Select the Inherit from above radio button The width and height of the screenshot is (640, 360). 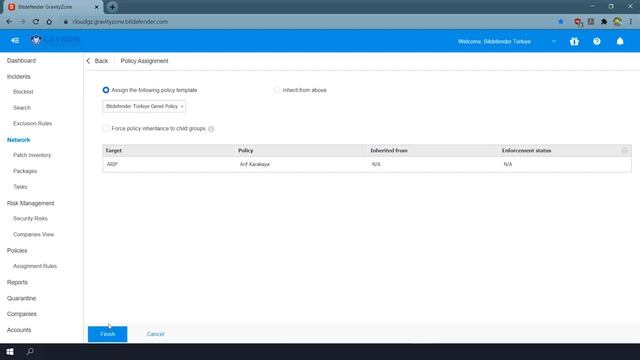click(x=277, y=90)
